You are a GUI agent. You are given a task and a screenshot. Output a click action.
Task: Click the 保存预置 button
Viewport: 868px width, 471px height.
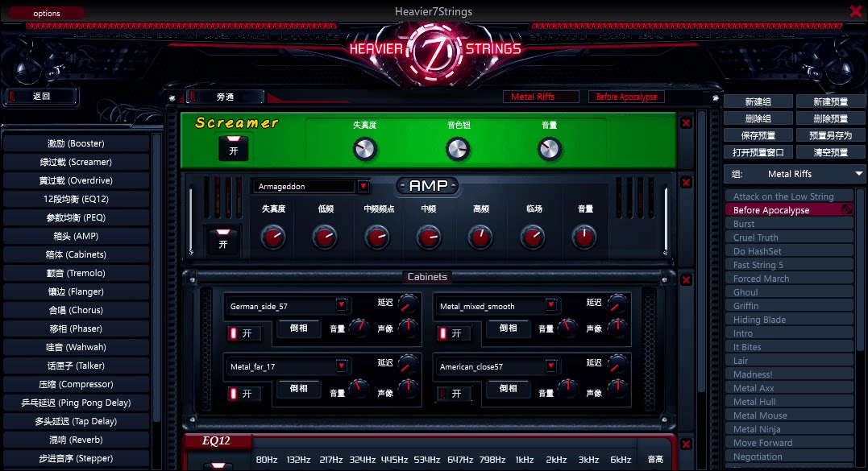point(758,135)
